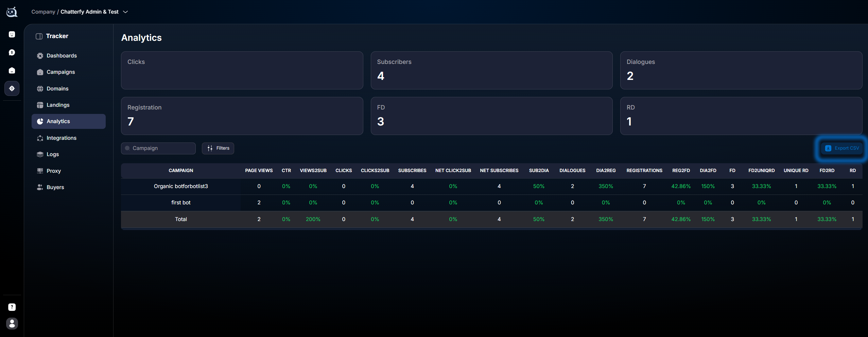Click the NET CLICK2SUB column header

[453, 171]
